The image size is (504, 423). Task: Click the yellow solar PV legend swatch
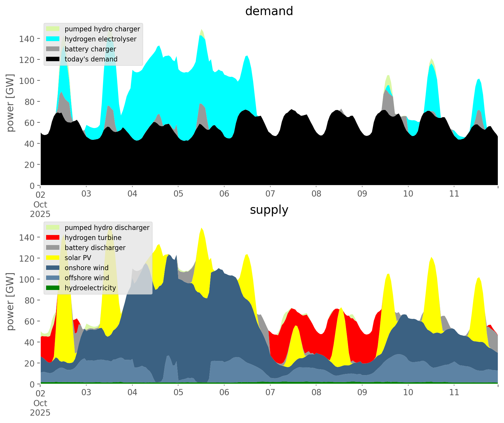tap(53, 258)
